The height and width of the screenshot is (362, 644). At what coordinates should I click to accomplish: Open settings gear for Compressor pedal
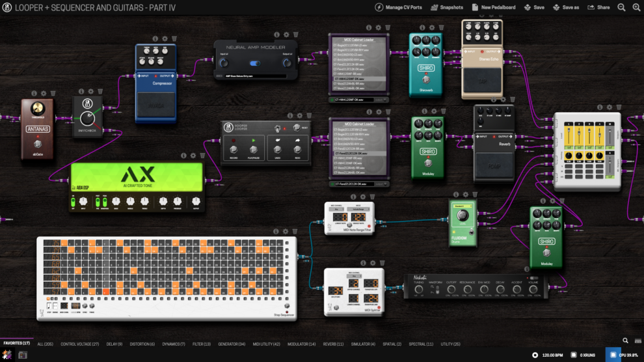pyautogui.click(x=164, y=38)
